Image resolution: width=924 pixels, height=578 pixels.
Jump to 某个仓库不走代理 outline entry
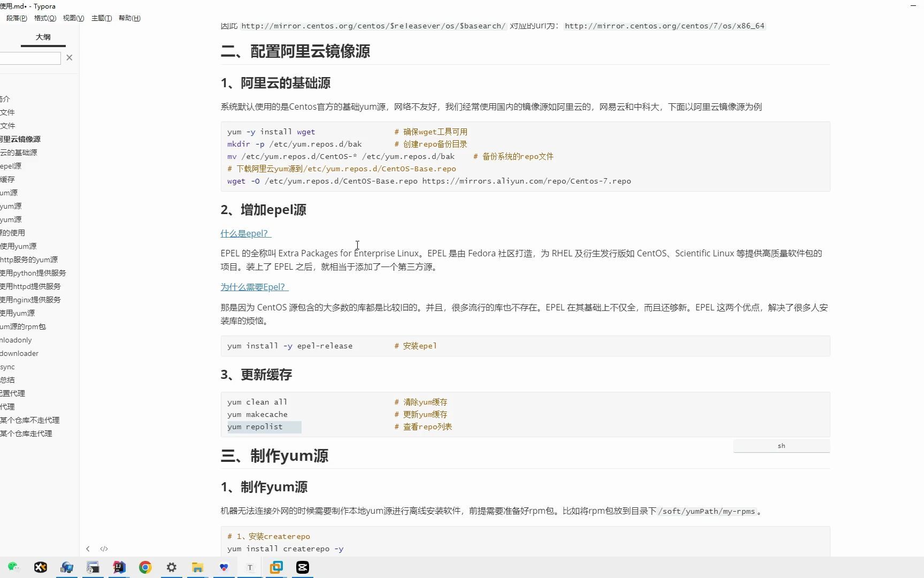click(30, 420)
